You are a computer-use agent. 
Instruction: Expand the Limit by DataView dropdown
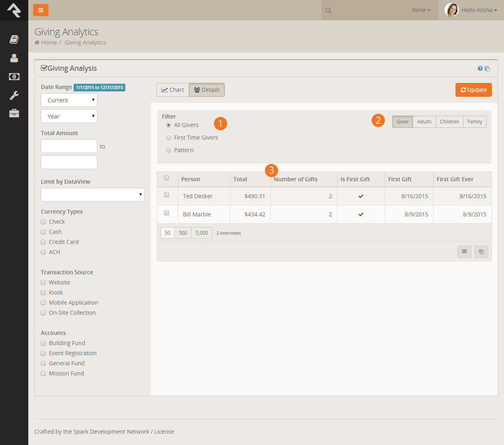93,195
